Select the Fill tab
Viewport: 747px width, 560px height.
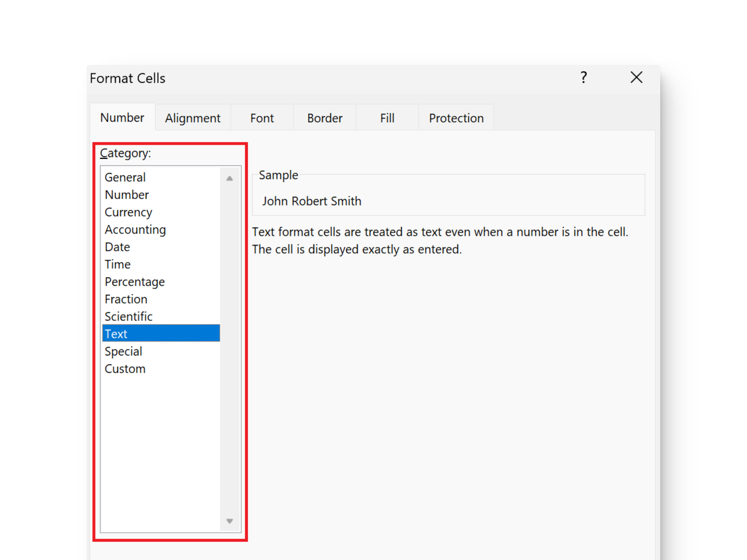[x=387, y=117]
